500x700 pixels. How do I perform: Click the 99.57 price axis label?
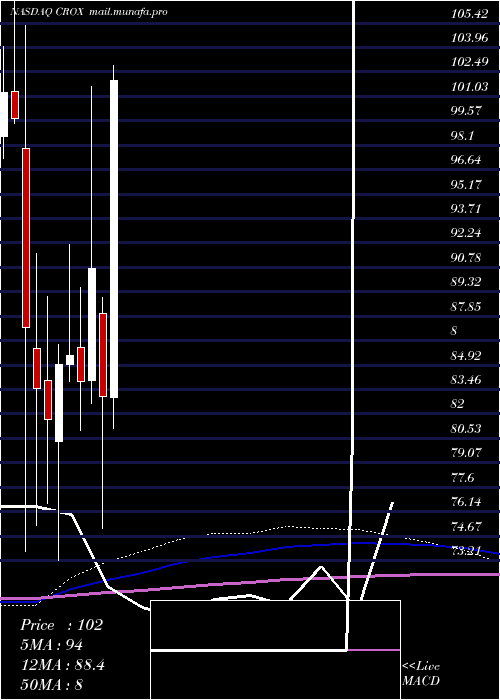(x=467, y=111)
